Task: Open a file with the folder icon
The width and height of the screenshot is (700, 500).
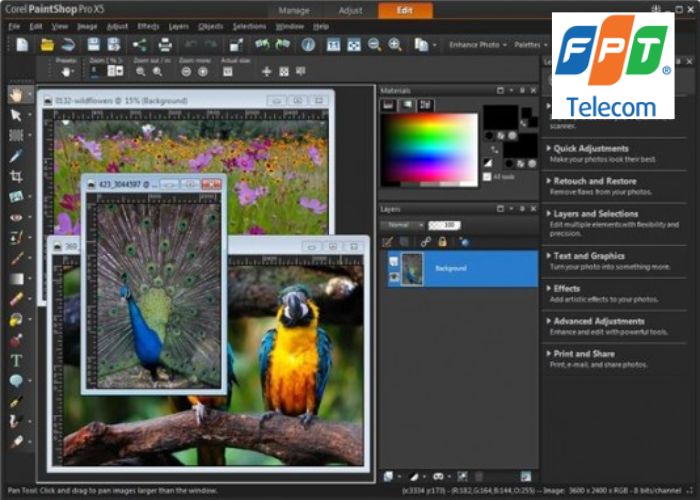Action: pyautogui.click(x=47, y=45)
